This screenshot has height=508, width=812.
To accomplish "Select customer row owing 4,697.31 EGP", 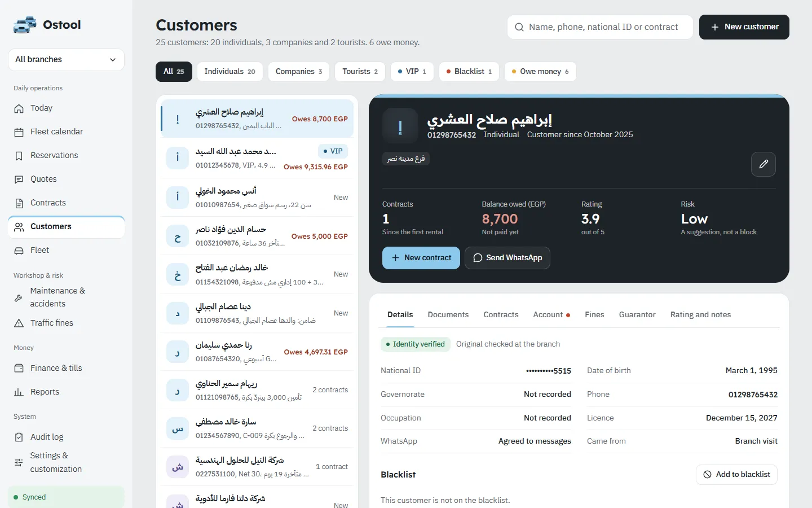I will coord(257,352).
